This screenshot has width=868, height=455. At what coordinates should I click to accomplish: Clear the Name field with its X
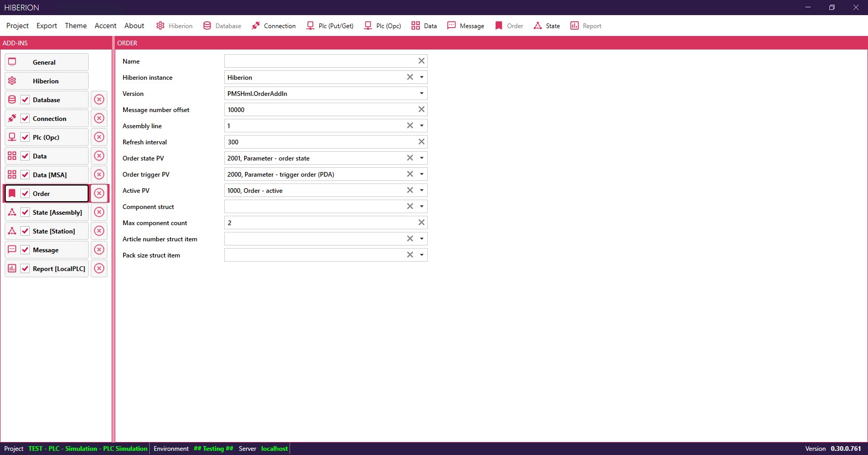[x=421, y=61]
